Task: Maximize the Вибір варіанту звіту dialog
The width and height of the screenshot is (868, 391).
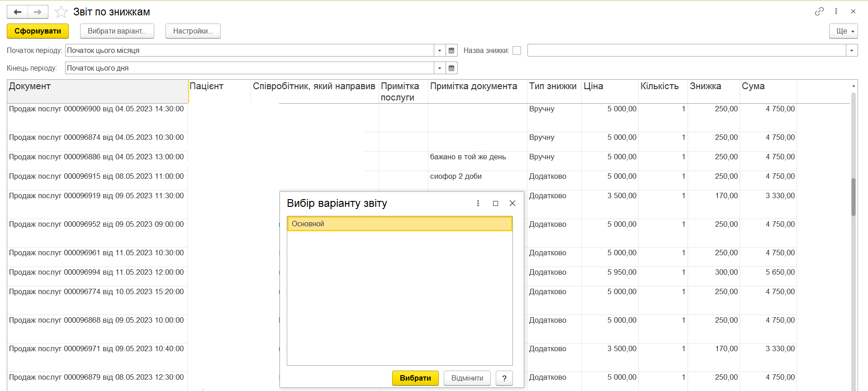Action: pos(495,203)
